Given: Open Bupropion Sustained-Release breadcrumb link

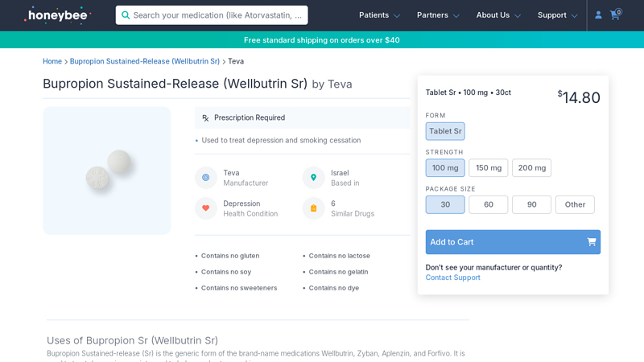Looking at the screenshot, I should [145, 61].
